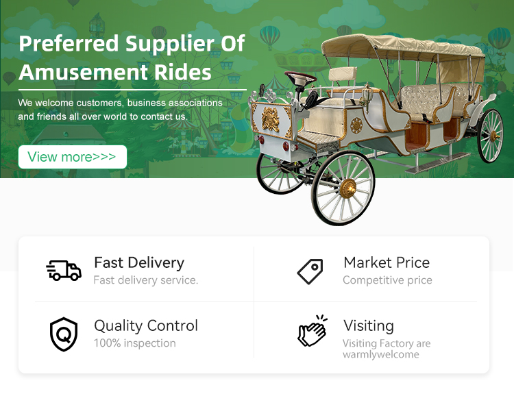Click the welcome customers paragraph text
Image resolution: width=514 pixels, height=420 pixels.
click(121, 110)
